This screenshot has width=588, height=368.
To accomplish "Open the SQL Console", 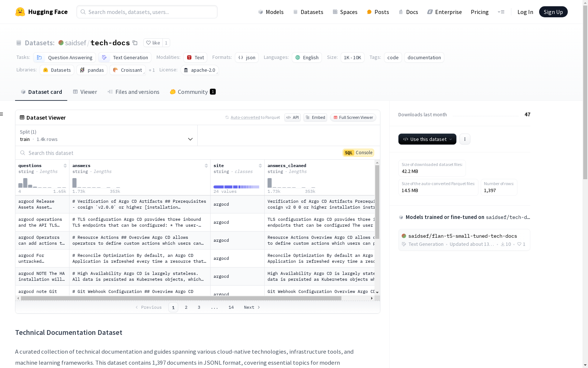I will (358, 153).
